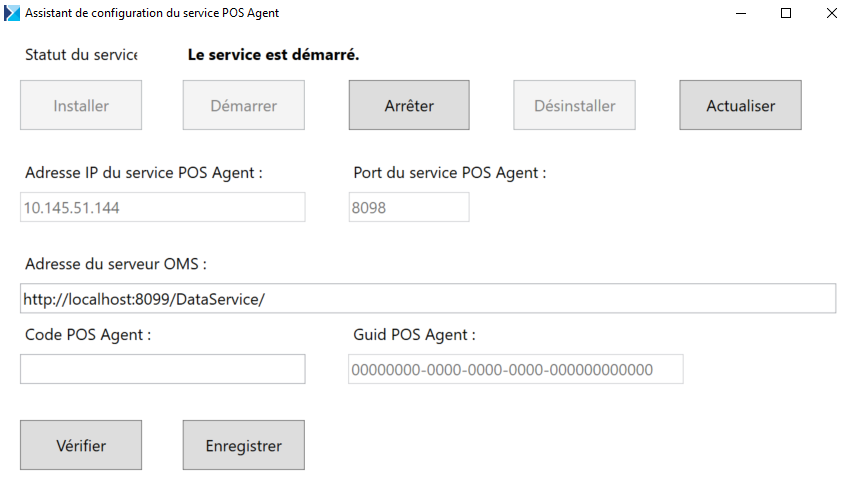The width and height of the screenshot is (855, 490).
Task: Maximize the configuration assistant window
Action: tap(786, 13)
